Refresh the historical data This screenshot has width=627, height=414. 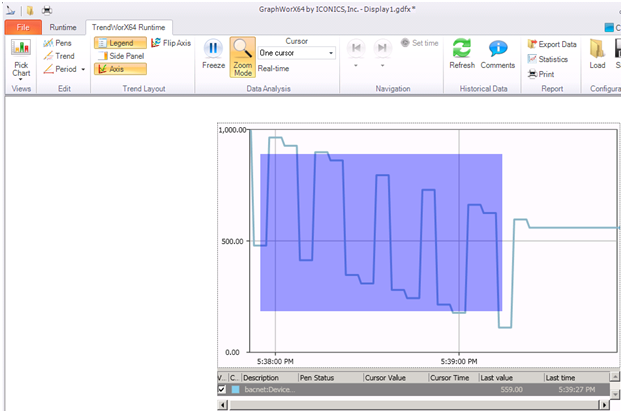(x=462, y=55)
